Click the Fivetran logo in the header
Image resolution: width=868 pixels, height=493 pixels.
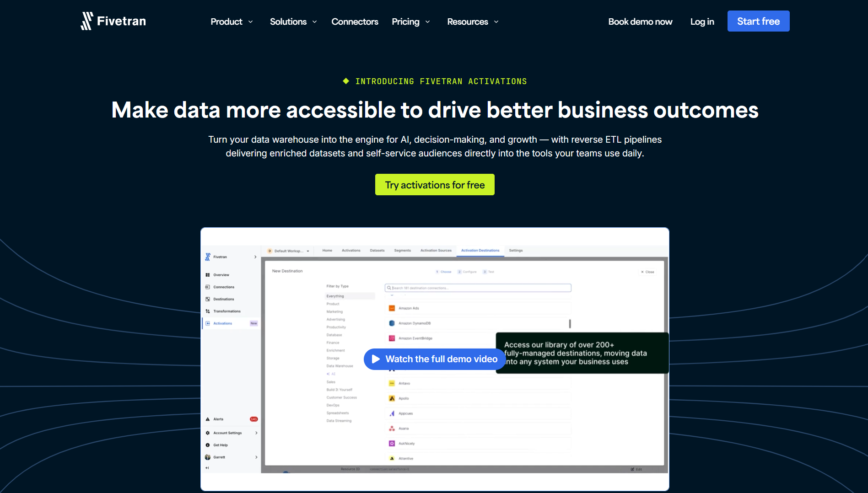coord(113,21)
